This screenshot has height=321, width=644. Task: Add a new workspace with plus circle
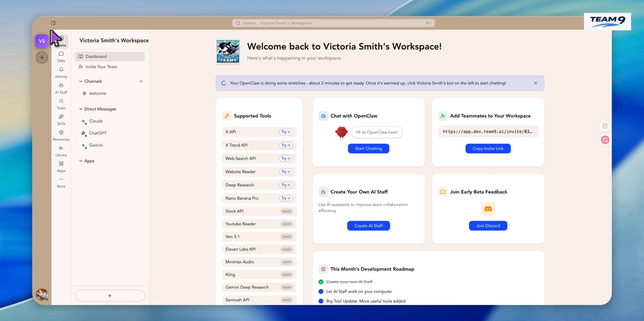point(42,57)
